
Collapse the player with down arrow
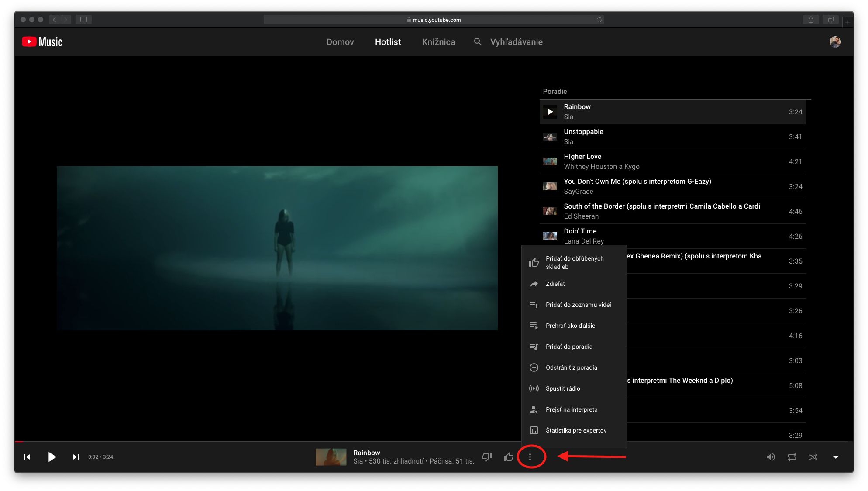click(836, 457)
